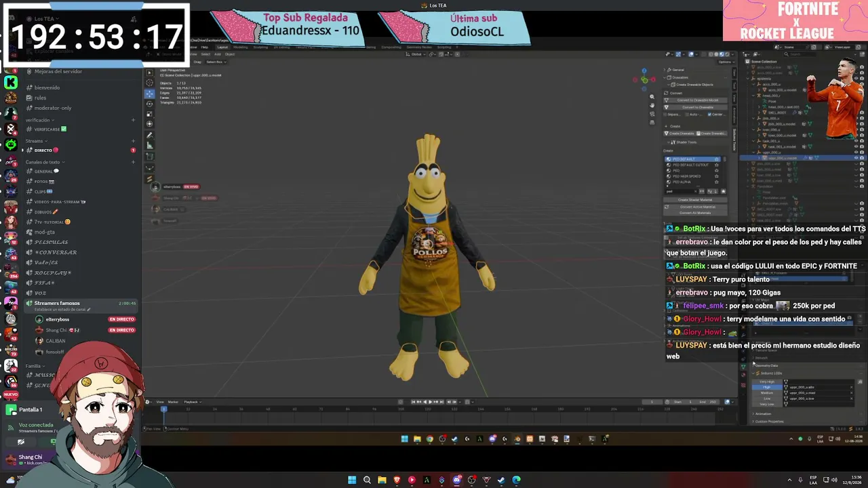The height and width of the screenshot is (488, 868).
Task: Click the shader filter field containing 'ped'
Action: pyautogui.click(x=681, y=191)
